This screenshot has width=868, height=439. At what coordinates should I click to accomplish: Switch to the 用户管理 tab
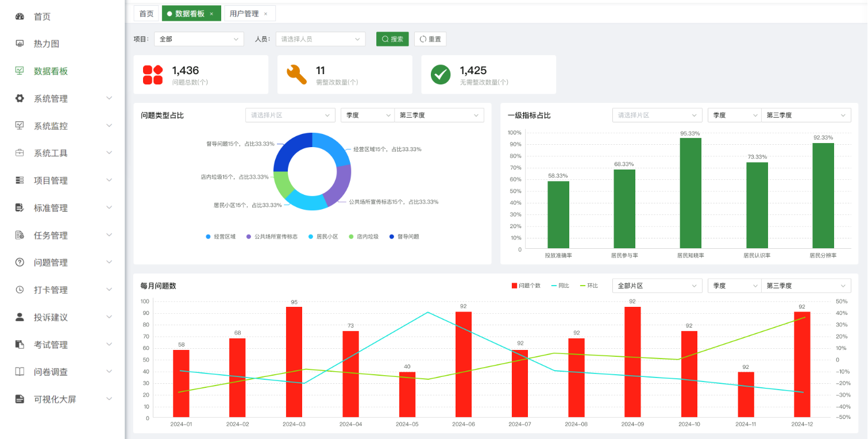tap(244, 13)
